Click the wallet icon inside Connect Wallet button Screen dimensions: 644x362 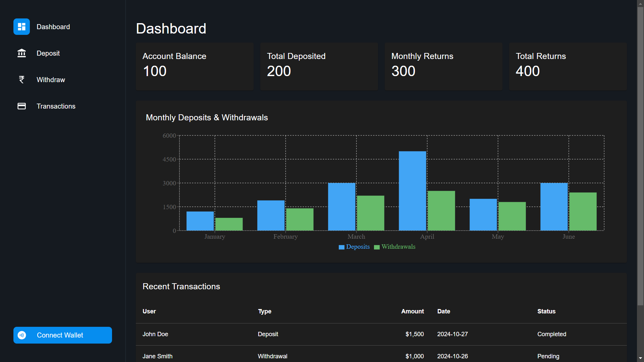[21, 335]
